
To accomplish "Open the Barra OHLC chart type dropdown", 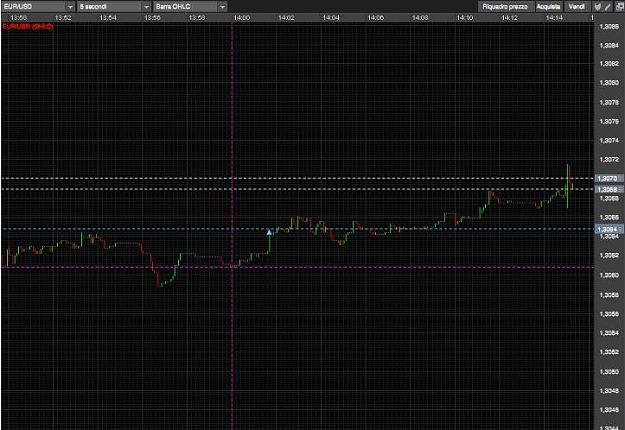I will 191,6.
